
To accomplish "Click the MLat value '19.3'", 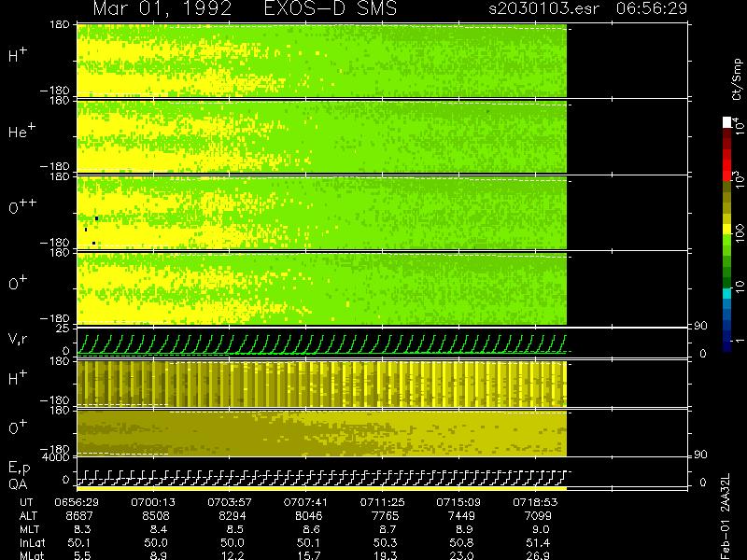I will [x=385, y=555].
